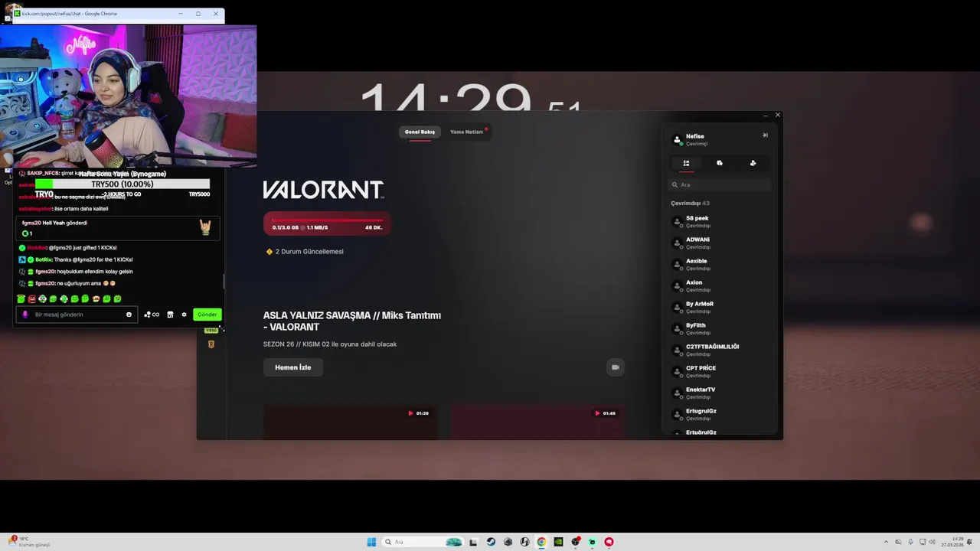The height and width of the screenshot is (551, 980).
Task: Open the Kick chat settings gear
Action: (184, 315)
